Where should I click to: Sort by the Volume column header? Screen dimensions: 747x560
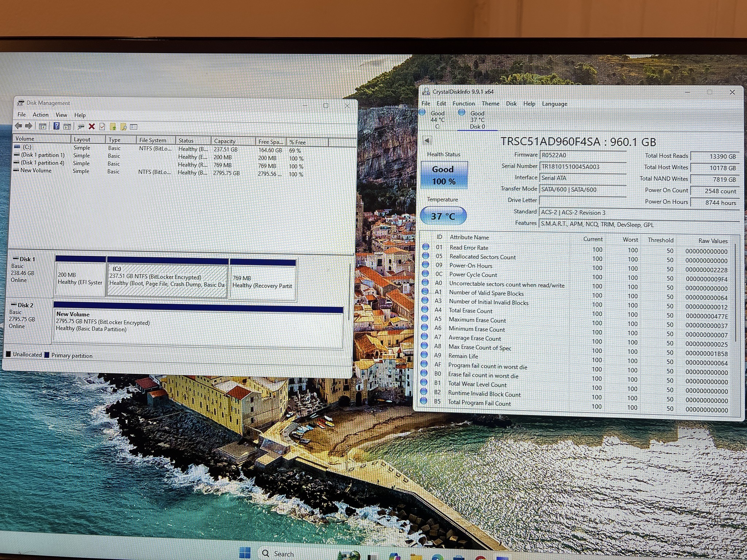coord(42,139)
